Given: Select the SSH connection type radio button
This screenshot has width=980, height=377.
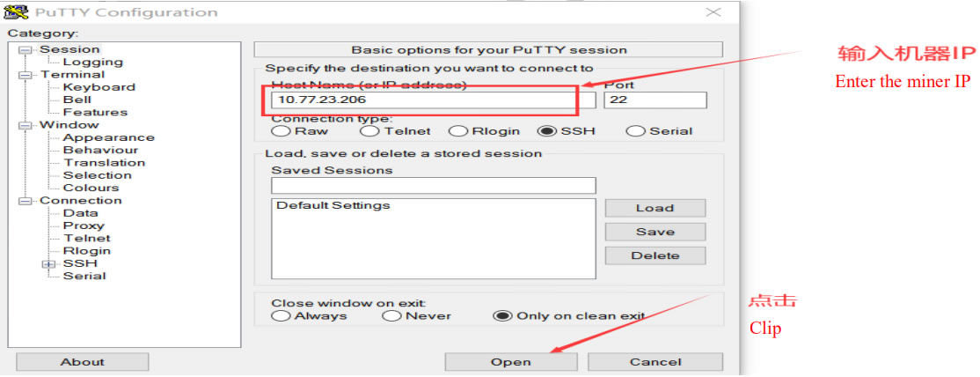Looking at the screenshot, I should click(x=547, y=131).
